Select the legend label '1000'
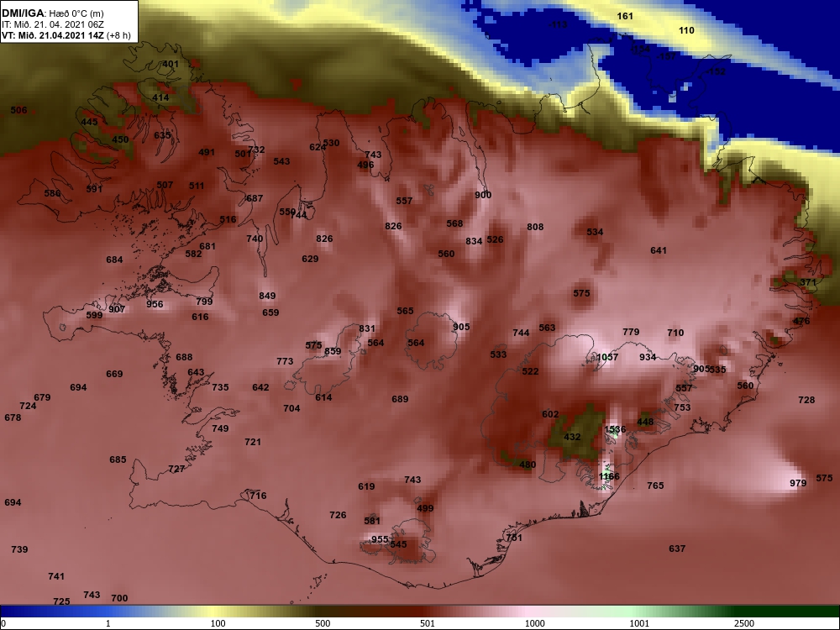840x630 pixels. [x=534, y=623]
